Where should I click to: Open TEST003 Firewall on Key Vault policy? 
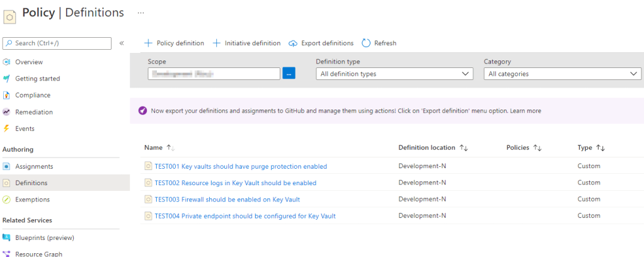pos(227,199)
